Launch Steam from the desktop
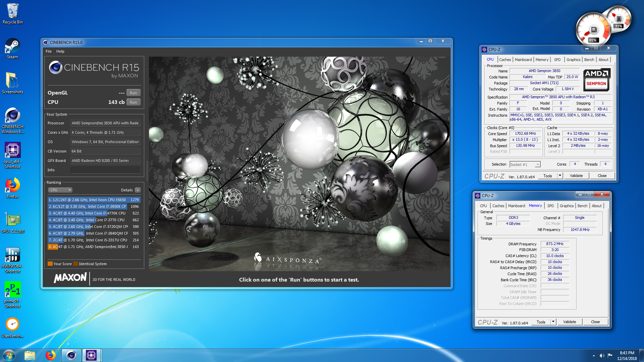Screen dimensions: 644x362 point(13,49)
